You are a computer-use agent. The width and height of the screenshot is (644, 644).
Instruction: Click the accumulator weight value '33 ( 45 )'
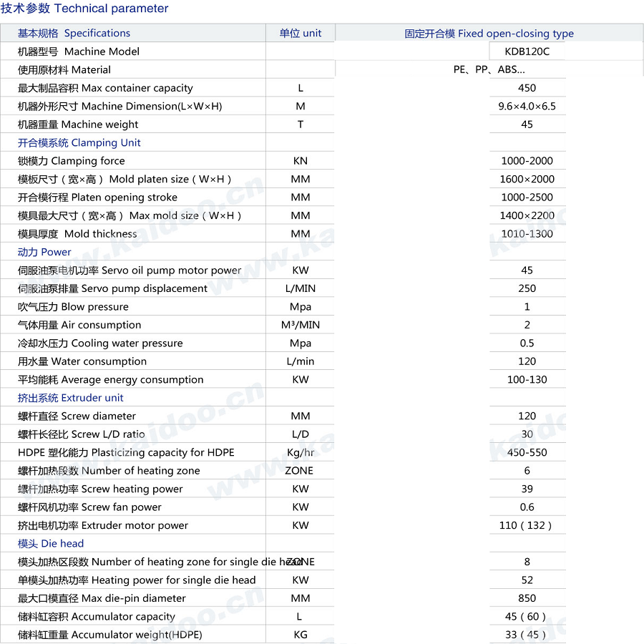pyautogui.click(x=525, y=635)
